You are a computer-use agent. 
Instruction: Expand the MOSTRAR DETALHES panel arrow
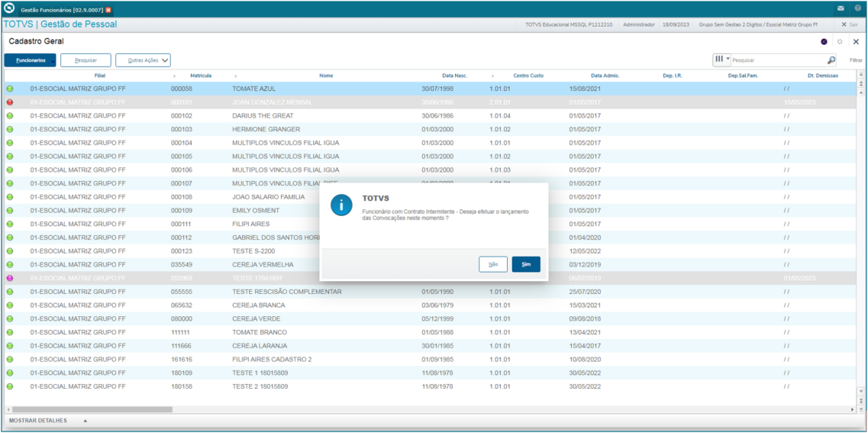coord(86,421)
